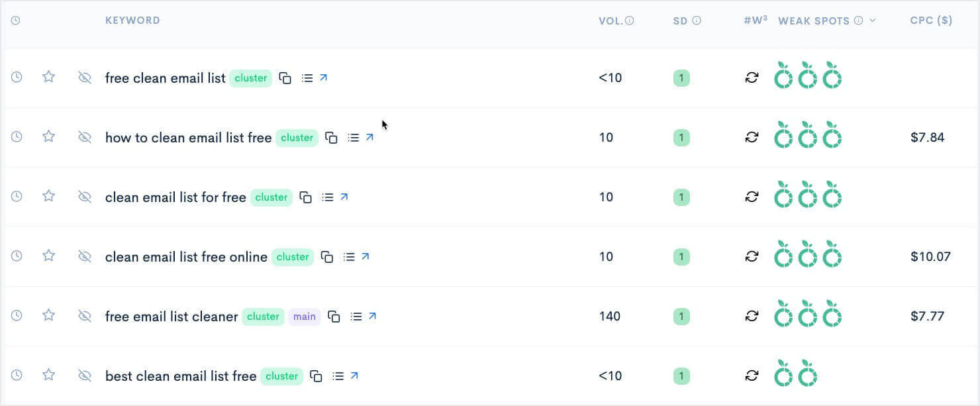Click the "main" tag on "free email list cleaner"

304,317
